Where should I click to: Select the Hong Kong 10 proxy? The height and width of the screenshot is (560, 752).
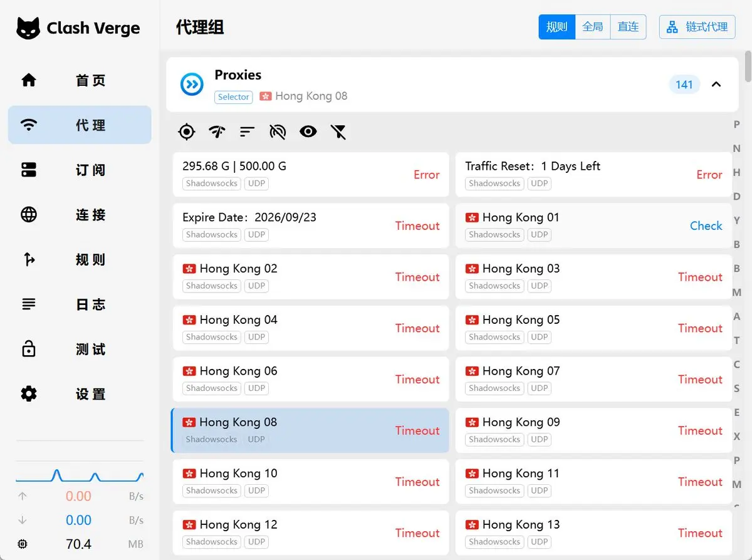coord(311,482)
